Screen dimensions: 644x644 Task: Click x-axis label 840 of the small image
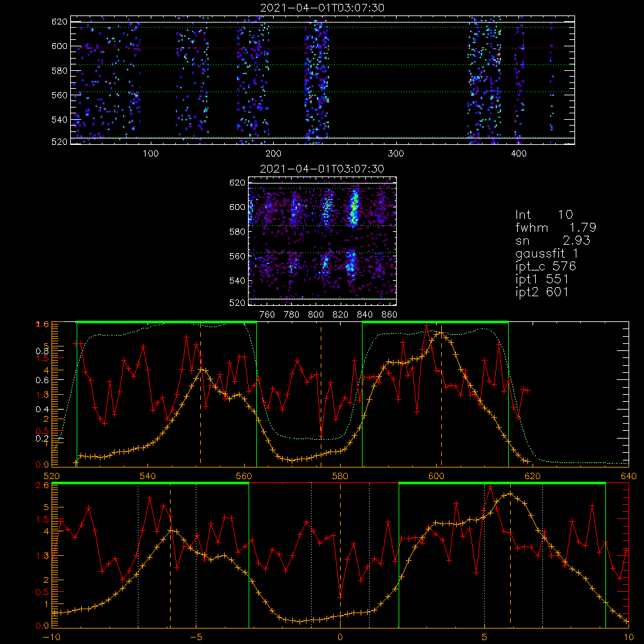point(365,315)
